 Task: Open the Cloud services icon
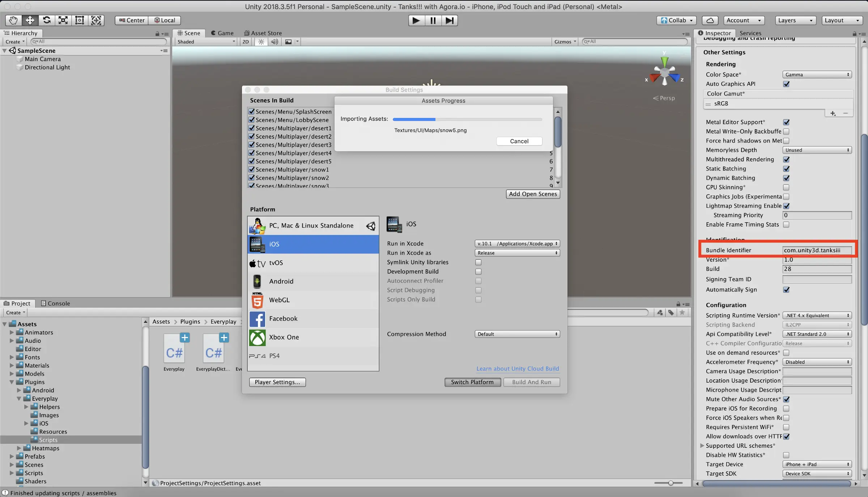point(710,20)
